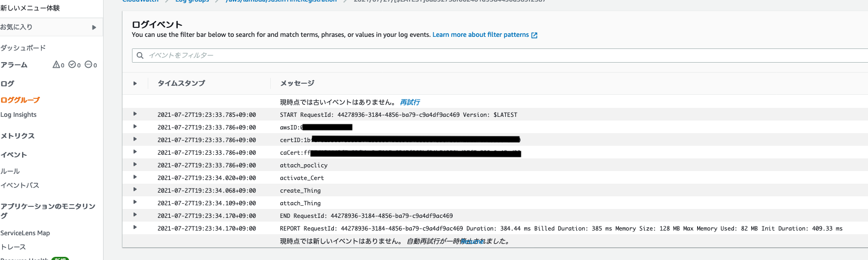Viewport: 868px width, 260px height.
Task: Click into the イベントをフィルター filter field
Action: [499, 55]
